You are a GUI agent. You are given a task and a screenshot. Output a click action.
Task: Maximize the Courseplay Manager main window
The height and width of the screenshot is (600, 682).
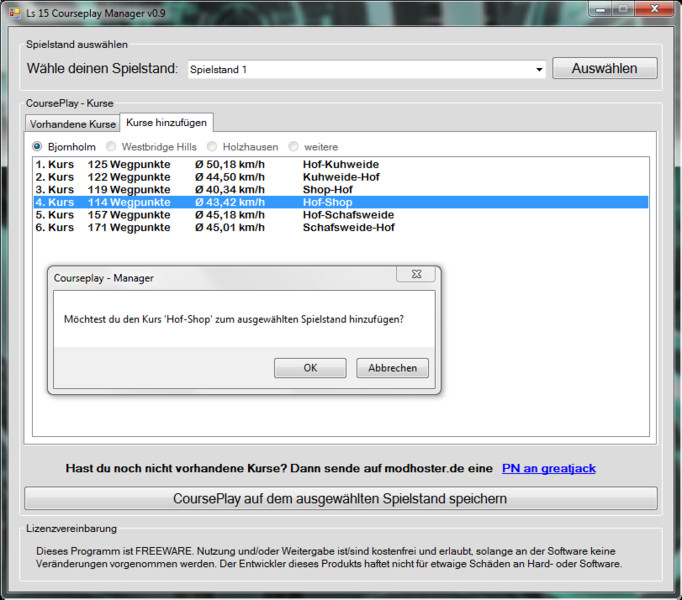[x=624, y=9]
